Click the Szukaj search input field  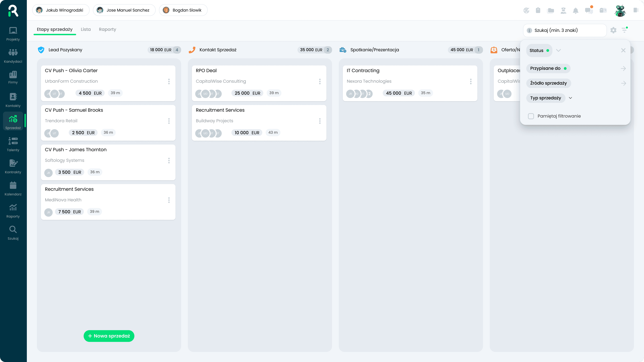click(568, 31)
